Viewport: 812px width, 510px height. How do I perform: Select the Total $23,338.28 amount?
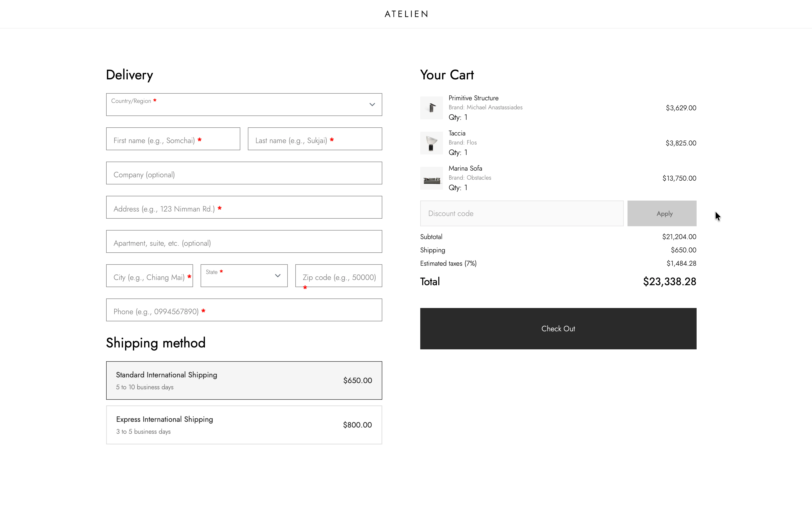tap(670, 282)
